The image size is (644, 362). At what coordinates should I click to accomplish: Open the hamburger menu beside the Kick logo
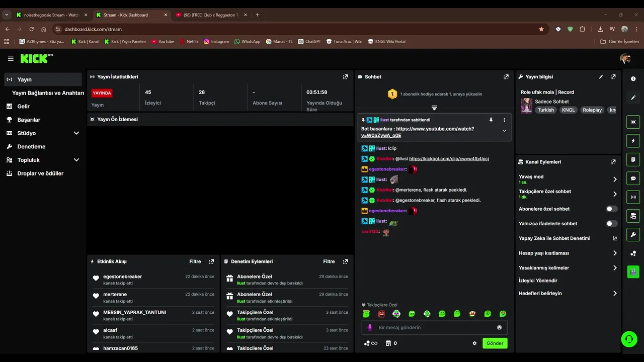pos(11,59)
